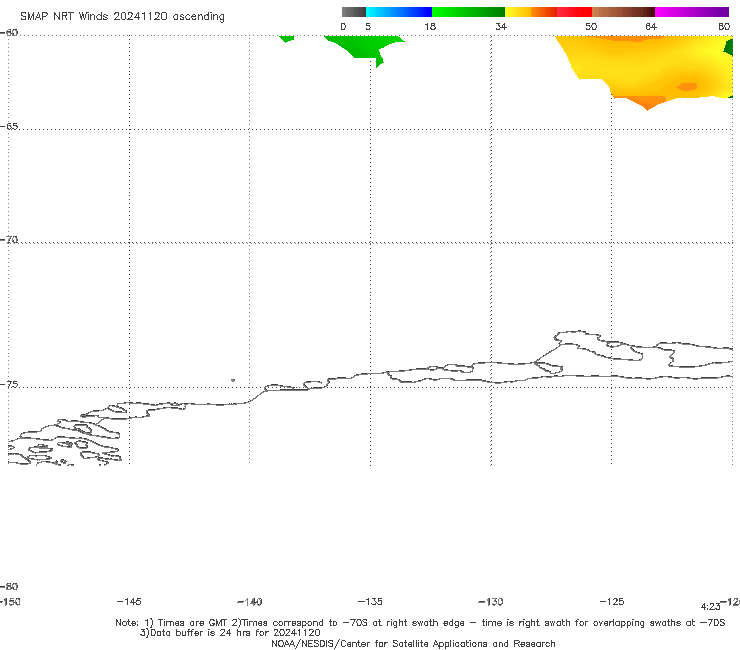740x650 pixels.
Task: Click the longitude label -140
Action: 250,602
